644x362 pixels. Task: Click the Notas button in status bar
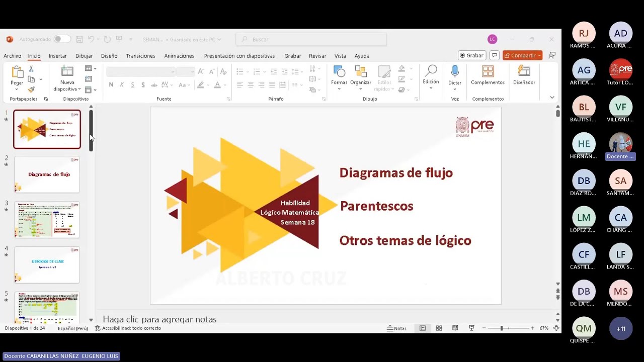(396, 328)
